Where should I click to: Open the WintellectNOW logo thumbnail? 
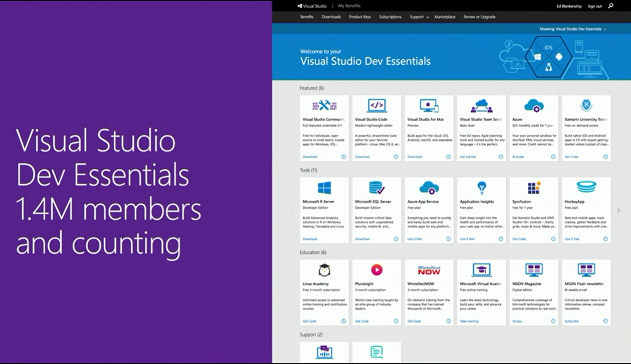(x=429, y=270)
